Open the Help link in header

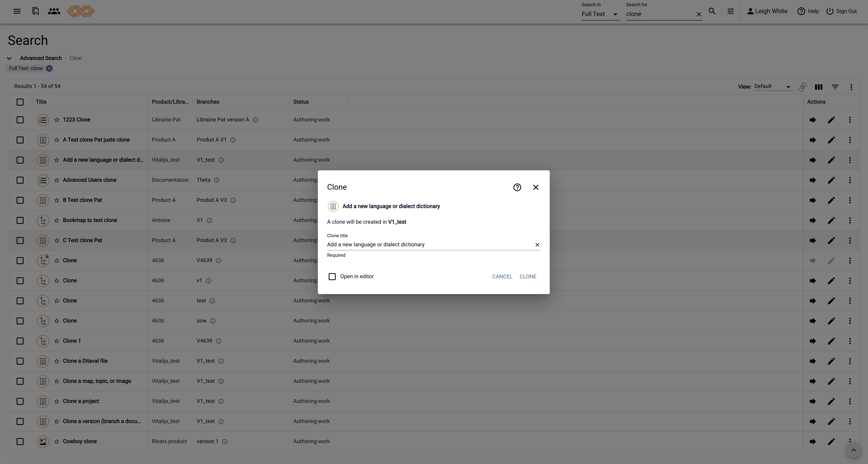[x=808, y=11]
